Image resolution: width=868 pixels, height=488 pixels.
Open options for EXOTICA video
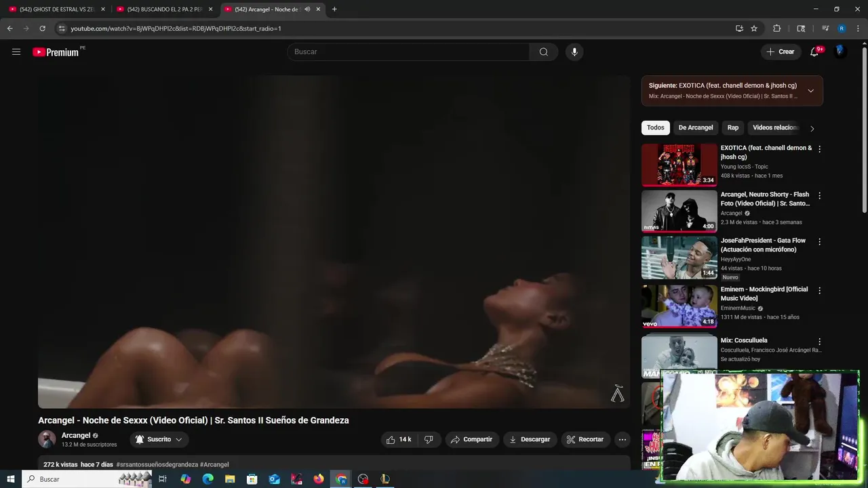(819, 149)
